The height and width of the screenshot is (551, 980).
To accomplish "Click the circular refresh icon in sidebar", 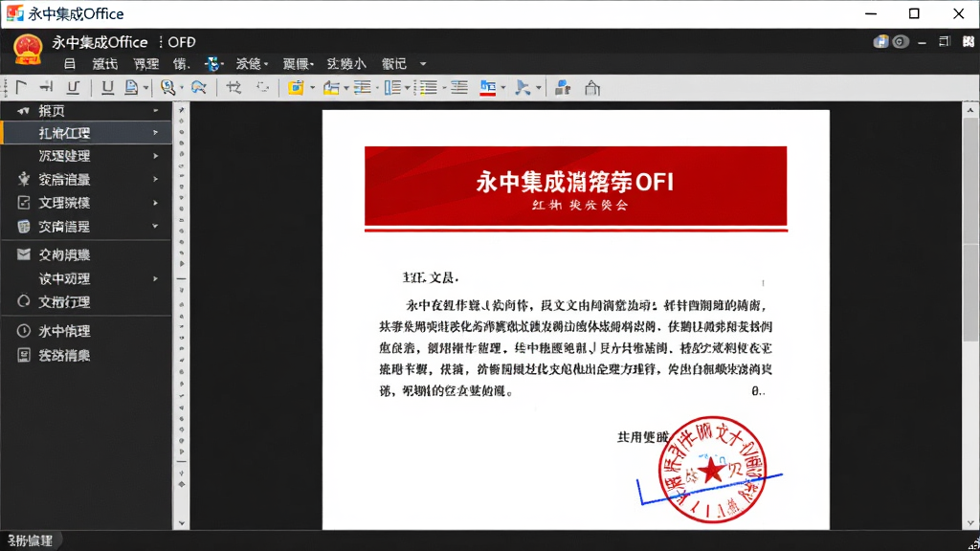I will coord(24,301).
